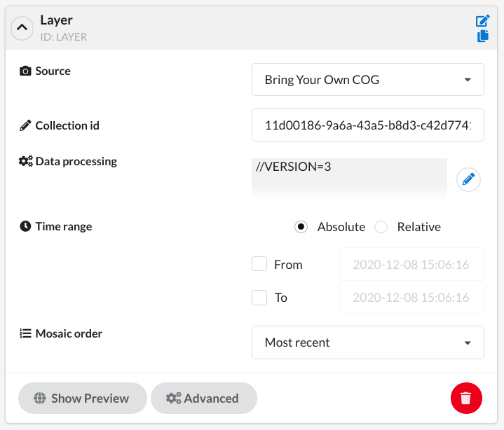This screenshot has width=504, height=430.
Task: Click the Show Preview button
Action: 83,398
